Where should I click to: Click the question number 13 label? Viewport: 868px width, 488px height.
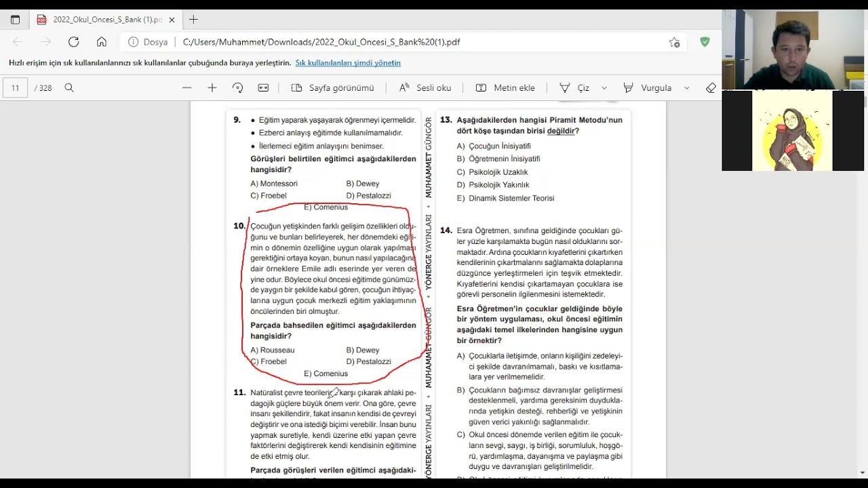[x=446, y=120]
